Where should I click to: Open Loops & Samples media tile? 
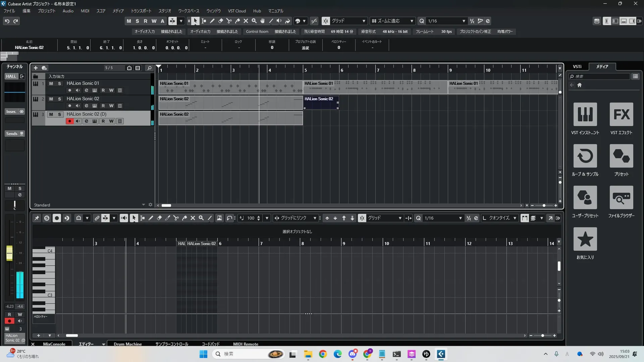click(x=585, y=156)
